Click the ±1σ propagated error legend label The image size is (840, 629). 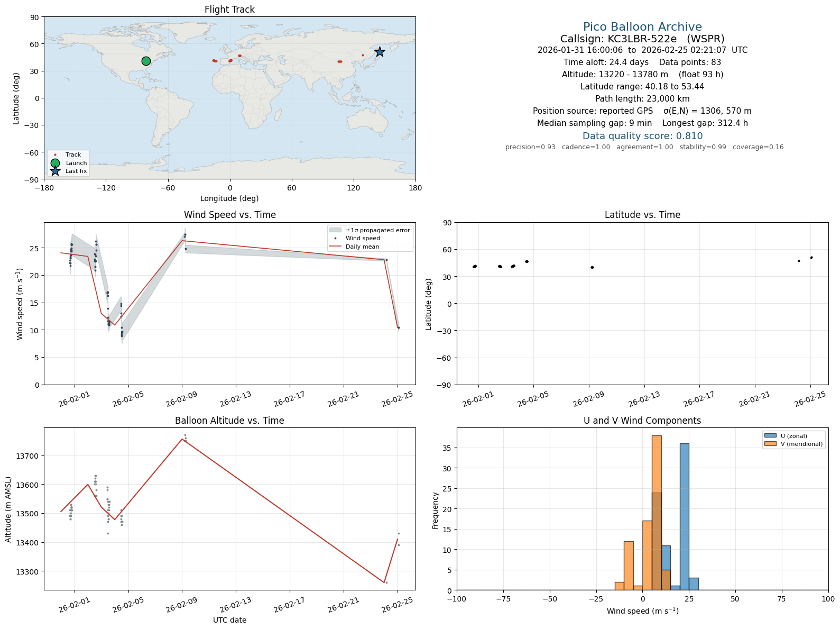pos(377,230)
